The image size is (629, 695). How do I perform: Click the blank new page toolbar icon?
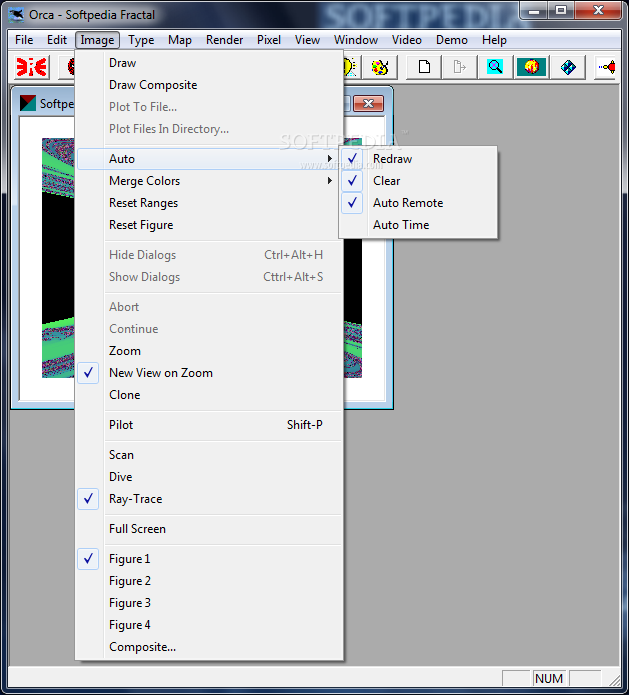click(x=424, y=67)
